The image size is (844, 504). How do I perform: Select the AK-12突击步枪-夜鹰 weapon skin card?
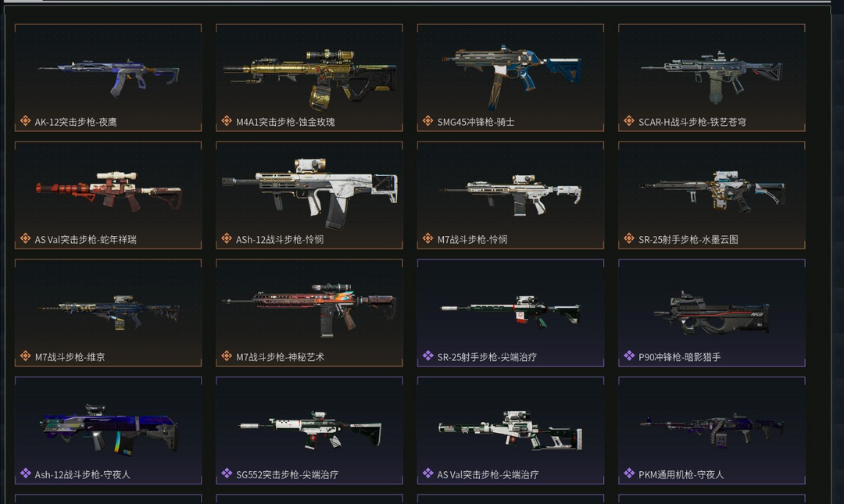pos(108,77)
